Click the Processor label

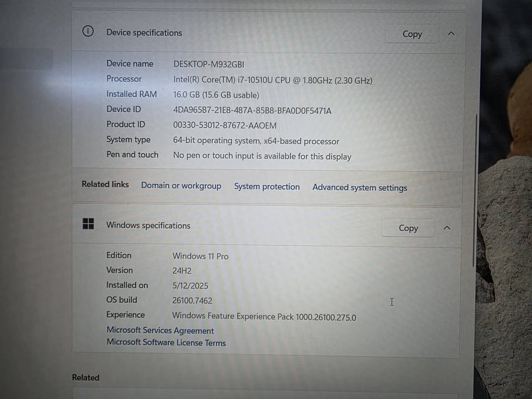click(124, 79)
